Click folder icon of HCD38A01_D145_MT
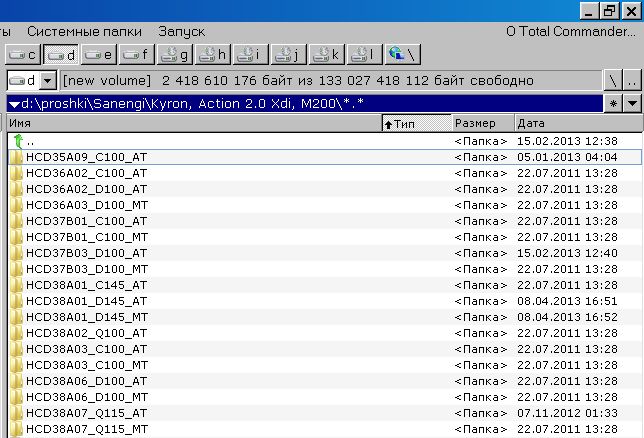 click(16, 318)
